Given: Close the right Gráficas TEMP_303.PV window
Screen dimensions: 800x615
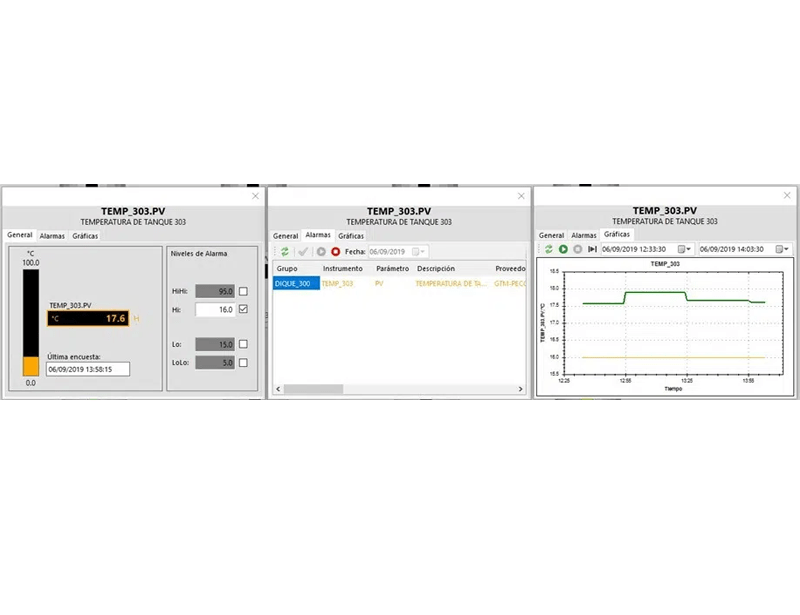Looking at the screenshot, I should pyautogui.click(x=787, y=195).
